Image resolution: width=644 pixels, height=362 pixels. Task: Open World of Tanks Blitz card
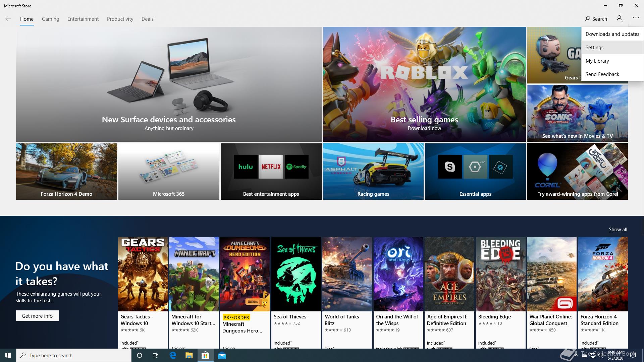[347, 292]
